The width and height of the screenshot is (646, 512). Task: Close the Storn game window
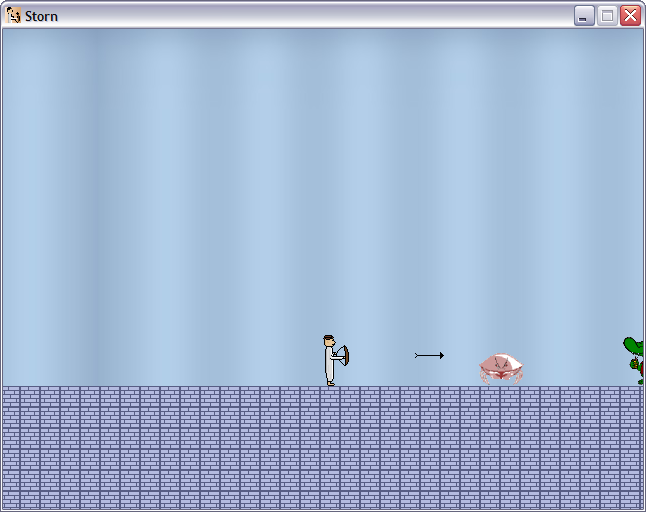click(x=630, y=16)
